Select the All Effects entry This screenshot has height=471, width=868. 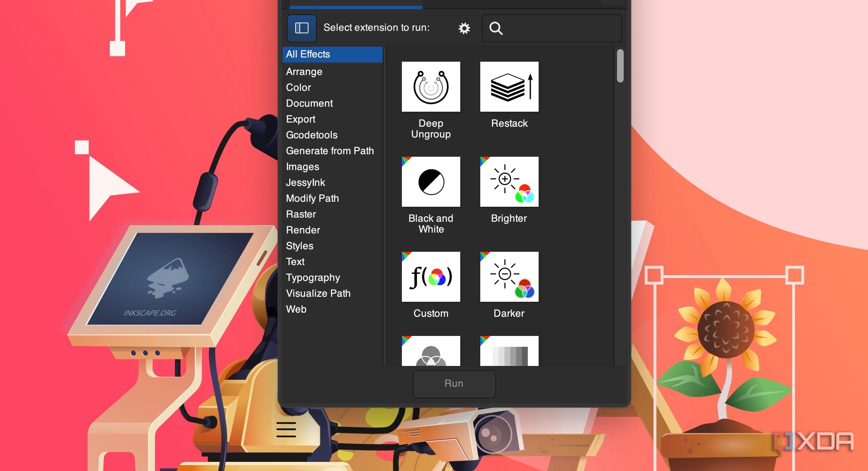pos(307,54)
